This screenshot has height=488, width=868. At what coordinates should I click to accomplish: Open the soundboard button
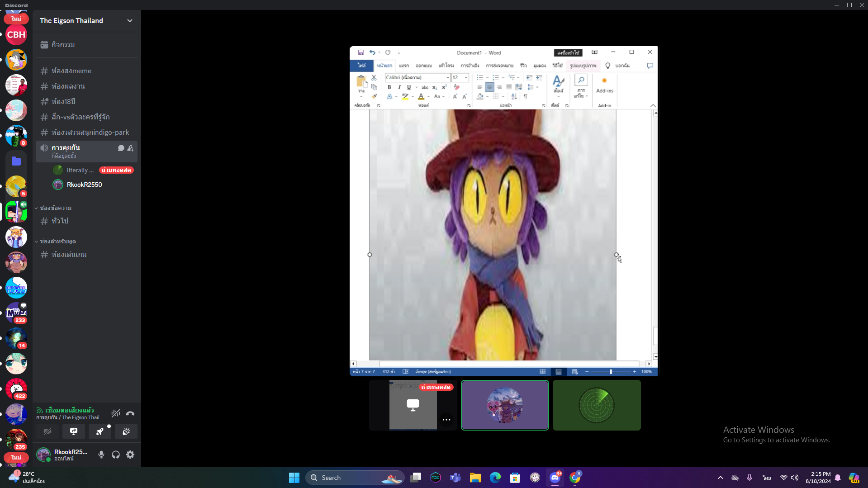coord(126,431)
